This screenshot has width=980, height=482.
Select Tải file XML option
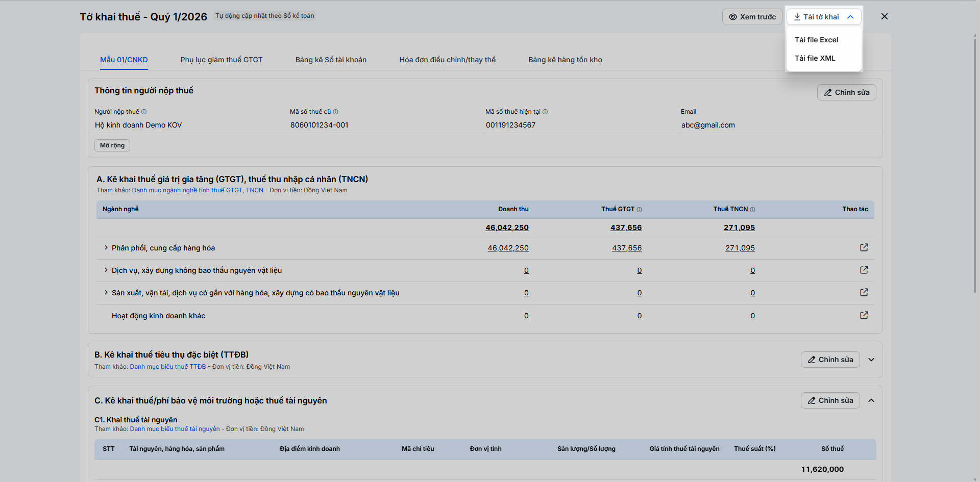point(815,58)
